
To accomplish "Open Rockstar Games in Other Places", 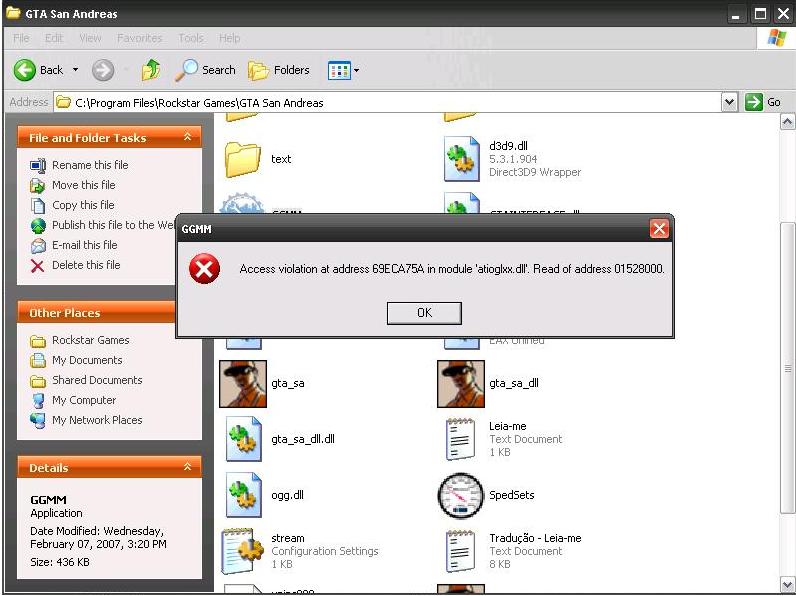I will [91, 340].
